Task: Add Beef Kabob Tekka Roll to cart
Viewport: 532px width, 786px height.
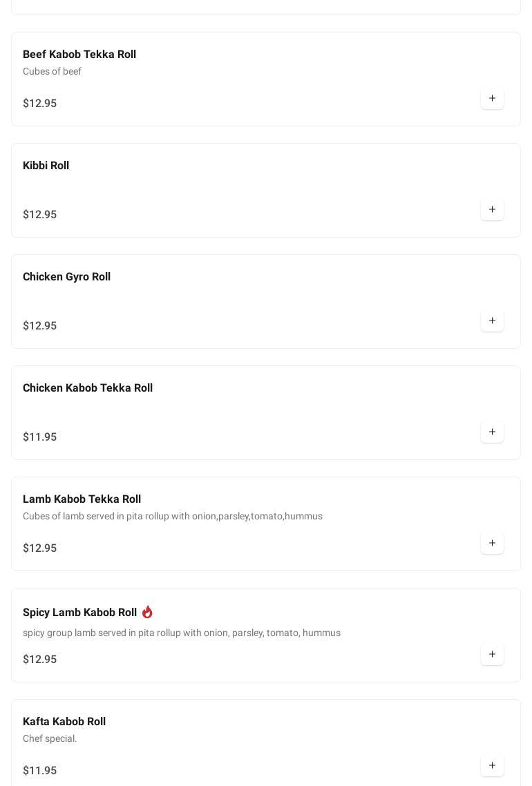Action: 492,99
